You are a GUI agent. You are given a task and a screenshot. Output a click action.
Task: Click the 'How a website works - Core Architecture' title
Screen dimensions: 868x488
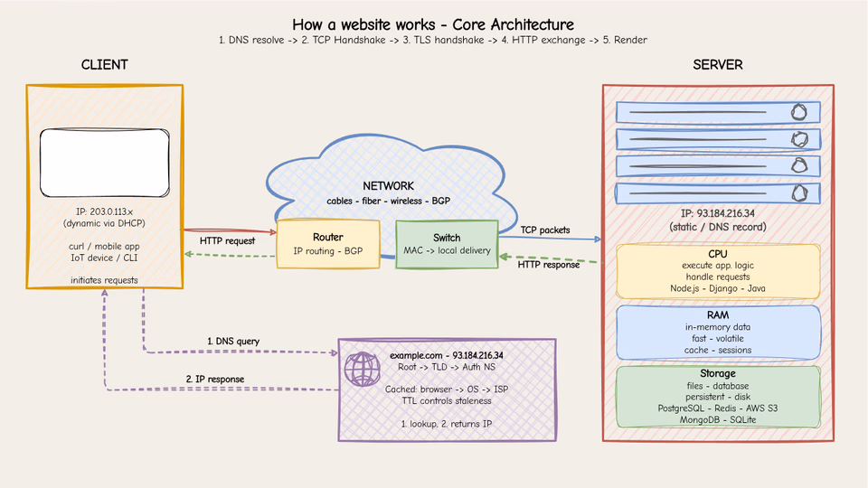click(433, 25)
